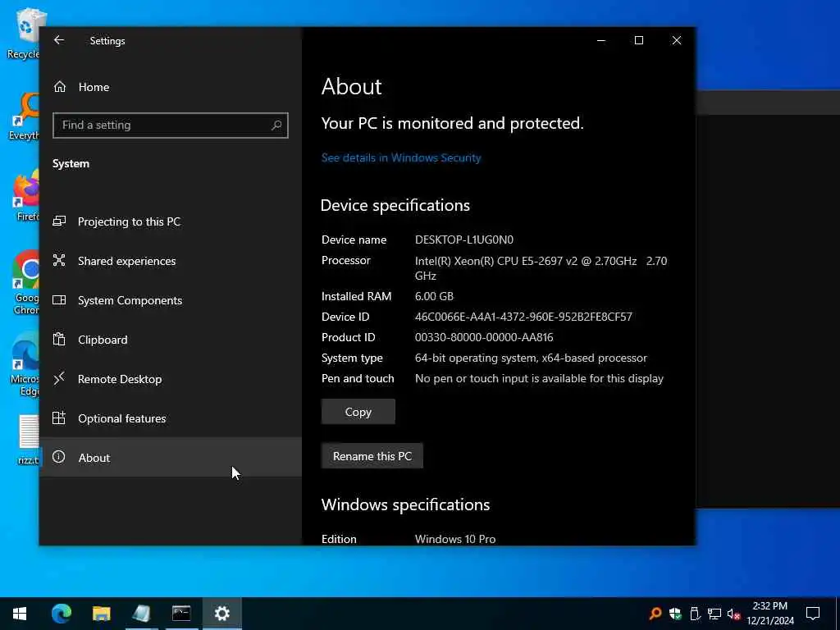Open System Components settings

(x=171, y=300)
